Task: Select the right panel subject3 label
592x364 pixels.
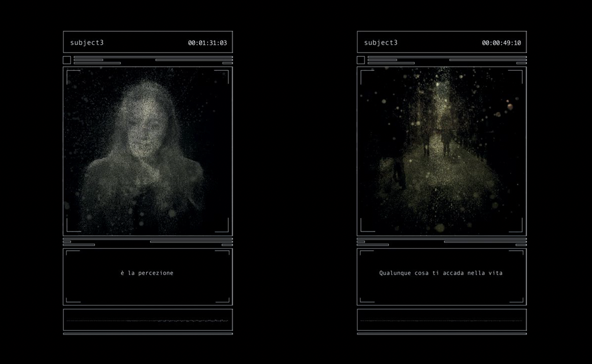Action: point(380,43)
